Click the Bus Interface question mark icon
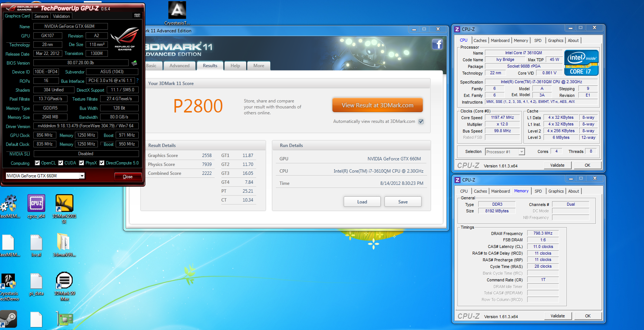The image size is (644, 330). (x=138, y=81)
